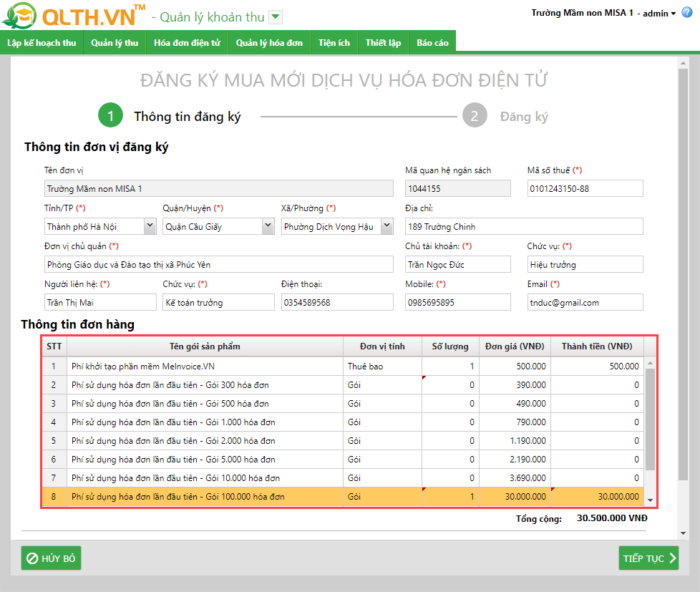Open the Quản lý hóa đơn menu
This screenshot has width=700, height=592.
[269, 43]
